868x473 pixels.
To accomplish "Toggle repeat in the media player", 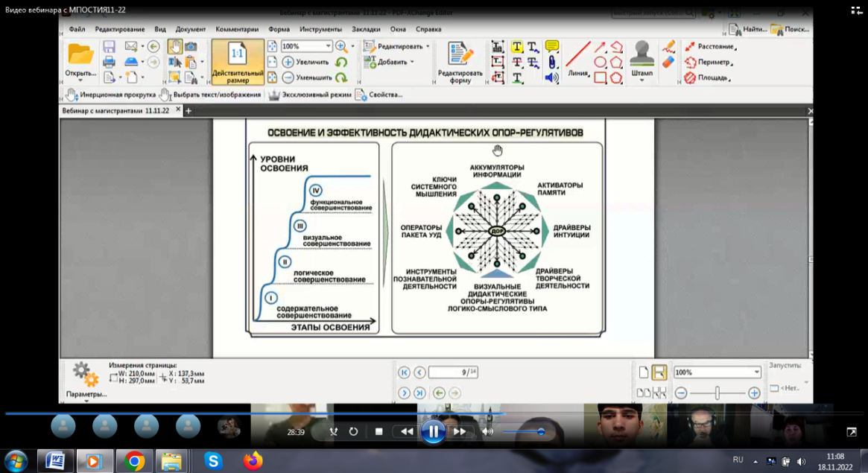I will tap(353, 431).
